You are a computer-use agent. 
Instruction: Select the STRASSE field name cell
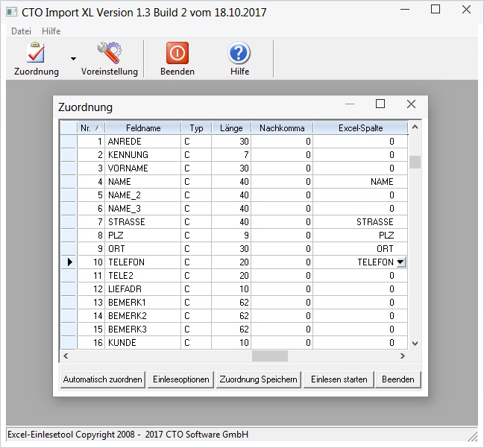[x=143, y=222]
